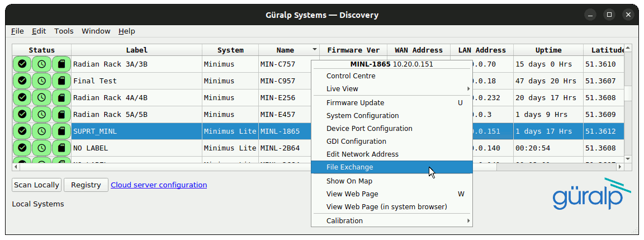Open the Edit menu
This screenshot has height=240, width=644.
click(39, 31)
